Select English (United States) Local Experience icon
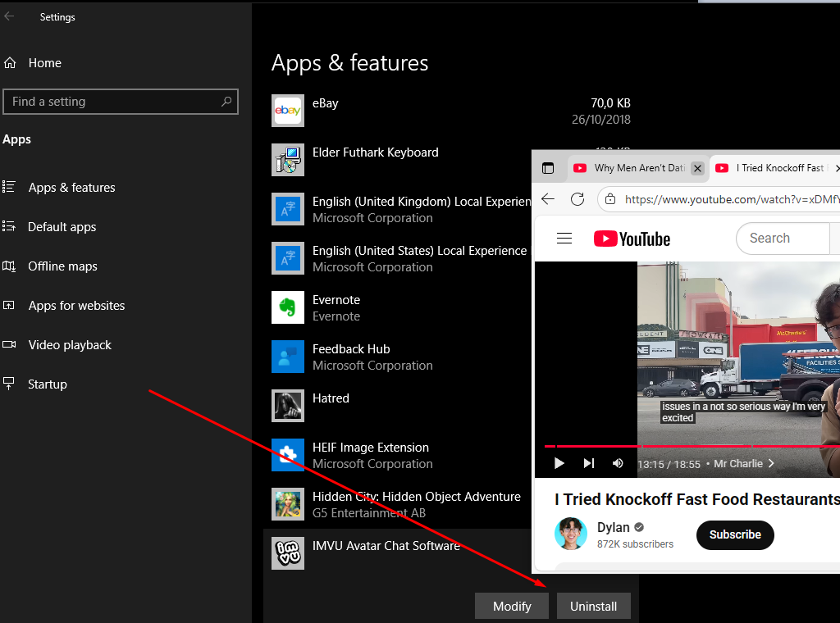840x623 pixels. point(288,258)
